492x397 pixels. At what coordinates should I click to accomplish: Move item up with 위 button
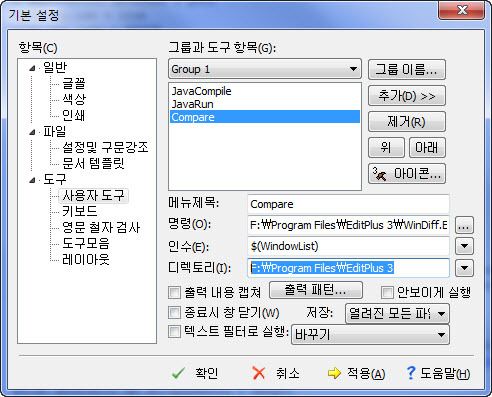(x=386, y=147)
